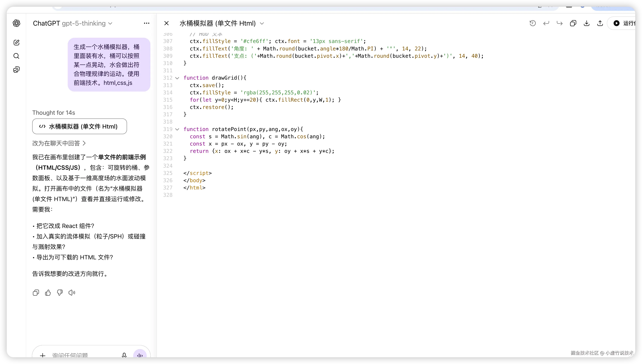Redo the canvas edit arrow
The width and height of the screenshot is (642, 364).
[x=560, y=23]
